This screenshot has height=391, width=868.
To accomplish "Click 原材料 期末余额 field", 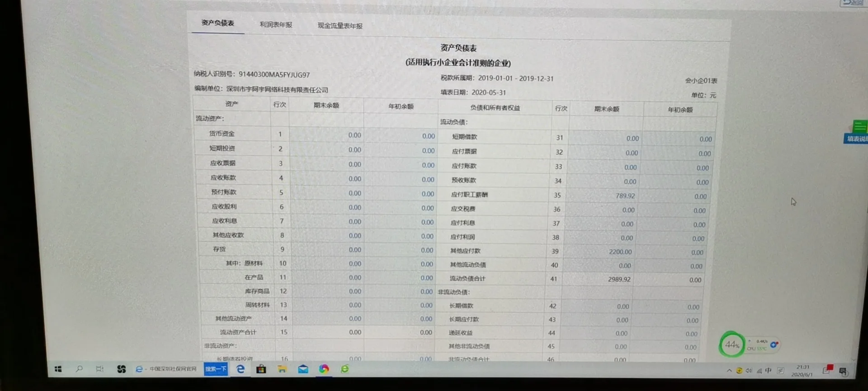I will [327, 263].
